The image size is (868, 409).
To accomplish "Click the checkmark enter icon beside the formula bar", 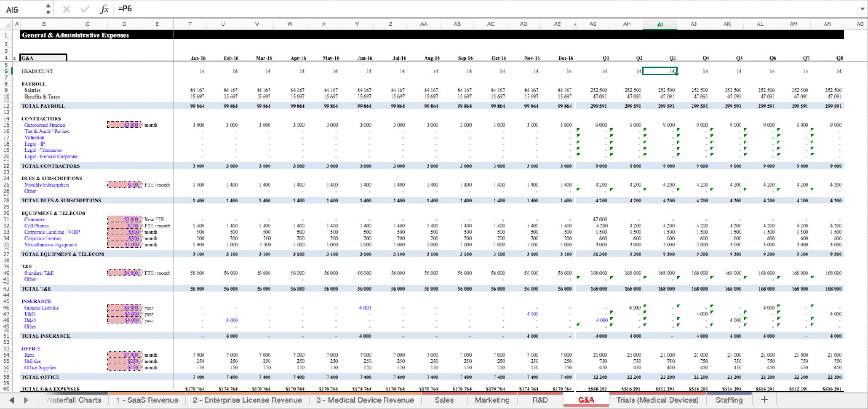I will [85, 9].
